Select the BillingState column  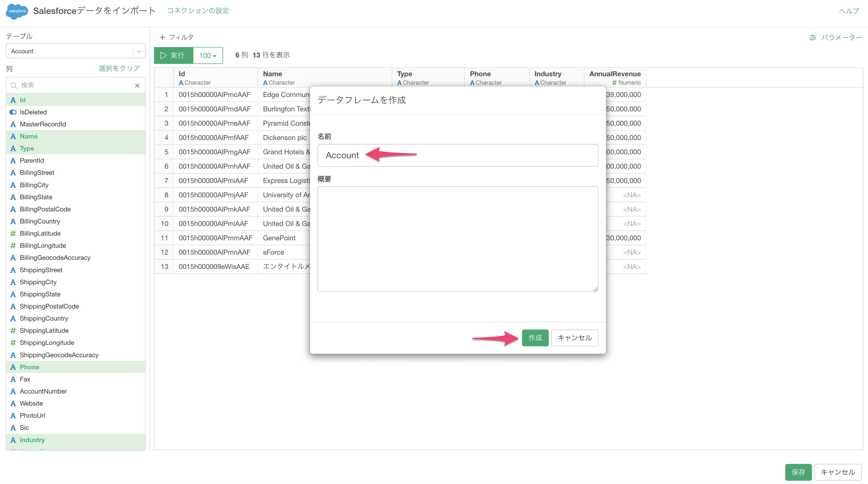pyautogui.click(x=76, y=197)
